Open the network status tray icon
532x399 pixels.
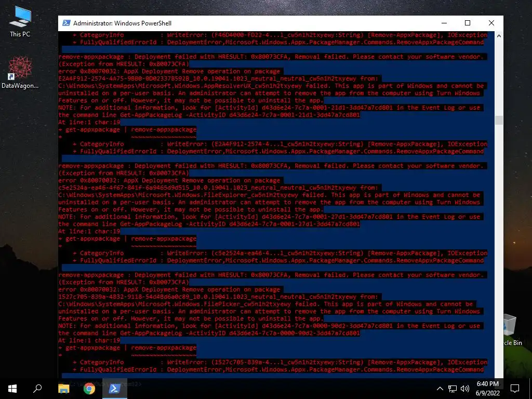pos(453,389)
